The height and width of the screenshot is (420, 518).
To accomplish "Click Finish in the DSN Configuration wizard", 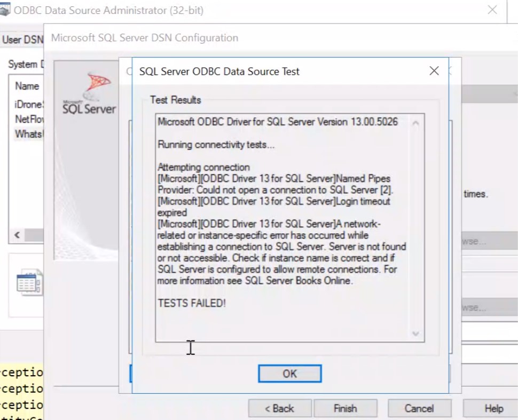I will pos(345,408).
